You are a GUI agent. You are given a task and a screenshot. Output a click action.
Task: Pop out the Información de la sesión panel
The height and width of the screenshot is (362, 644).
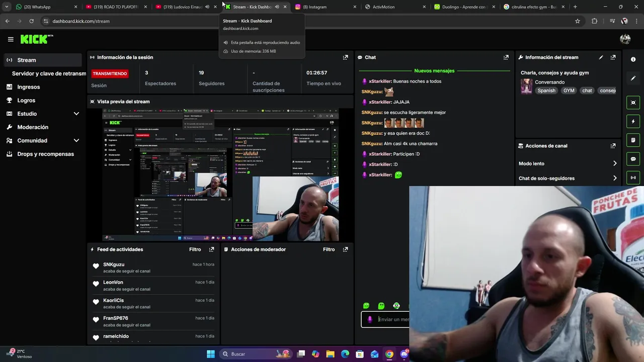tap(345, 57)
